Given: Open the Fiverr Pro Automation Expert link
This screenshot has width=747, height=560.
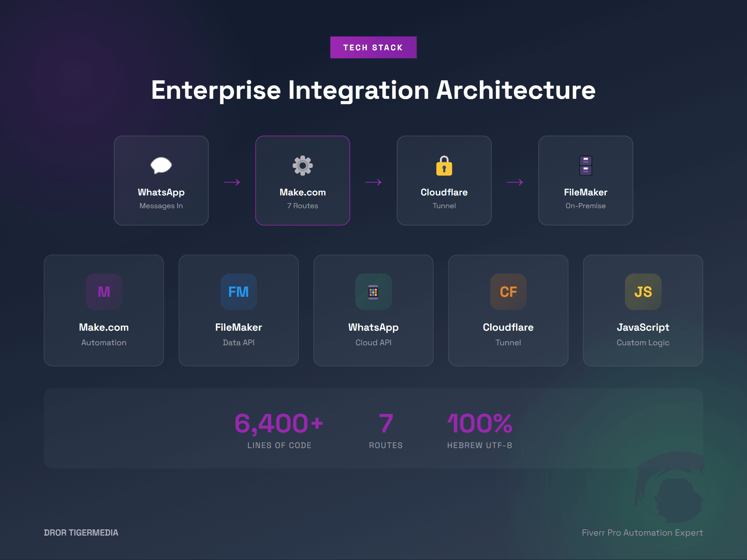Looking at the screenshot, I should click(643, 532).
